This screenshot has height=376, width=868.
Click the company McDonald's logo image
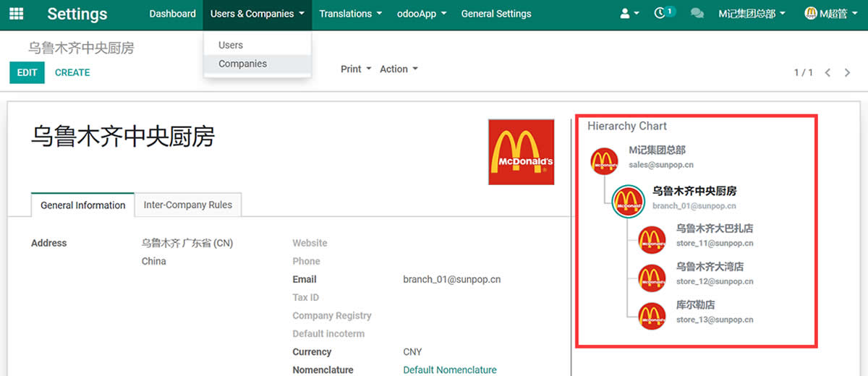521,152
